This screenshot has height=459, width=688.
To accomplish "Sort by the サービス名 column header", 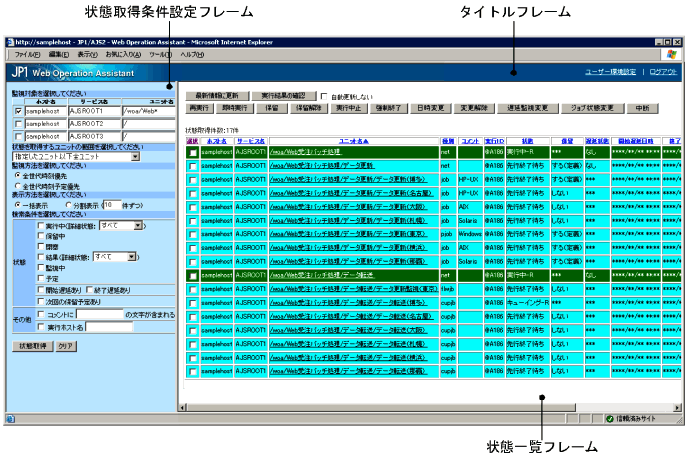I will pyautogui.click(x=251, y=141).
